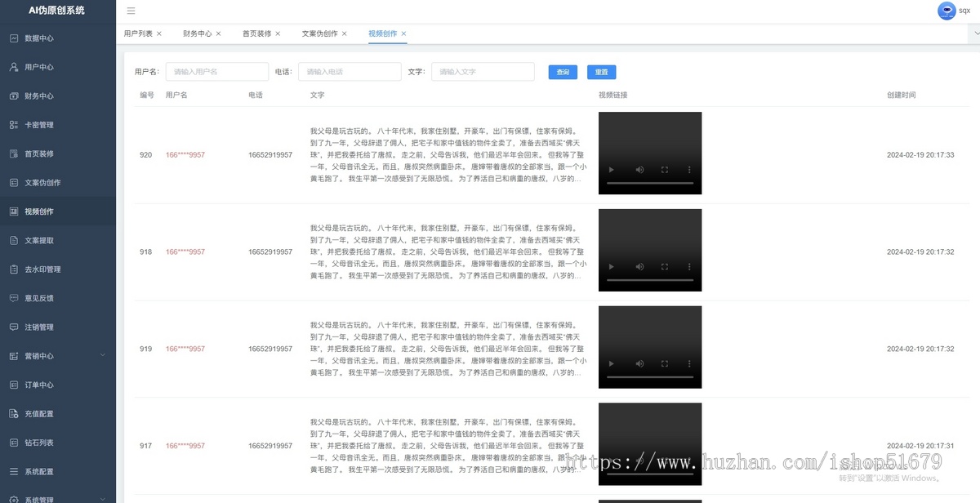Click the blue 查询 button

563,72
